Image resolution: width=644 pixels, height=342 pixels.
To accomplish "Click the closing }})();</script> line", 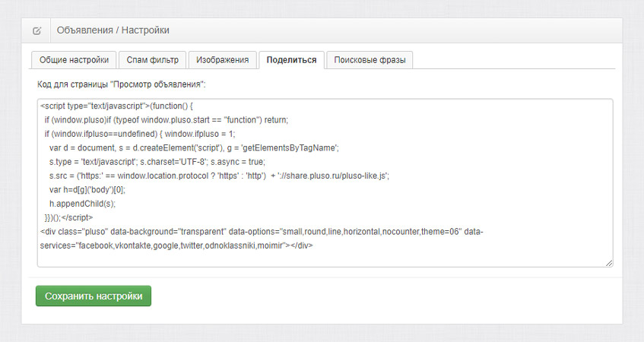I will point(68,217).
